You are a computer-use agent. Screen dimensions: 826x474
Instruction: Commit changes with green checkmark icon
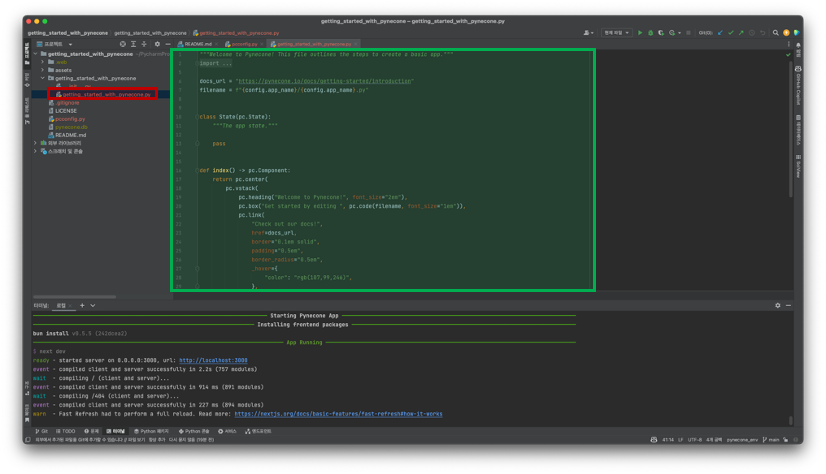pos(731,33)
